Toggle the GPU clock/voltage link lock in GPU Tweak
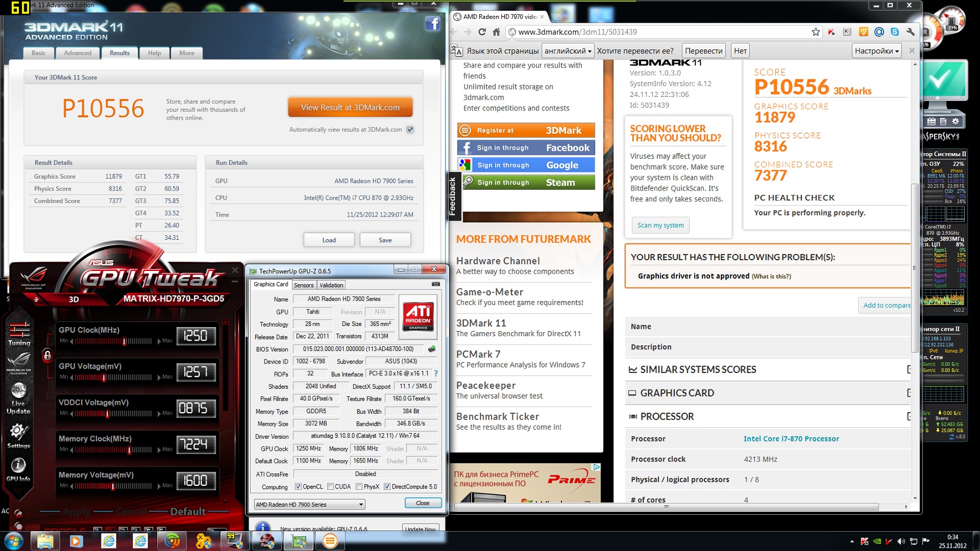 (48, 356)
